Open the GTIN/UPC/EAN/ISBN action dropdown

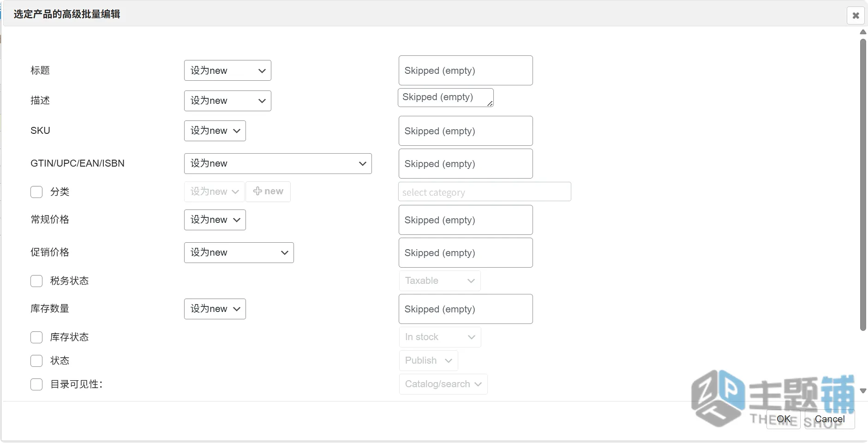click(x=278, y=163)
